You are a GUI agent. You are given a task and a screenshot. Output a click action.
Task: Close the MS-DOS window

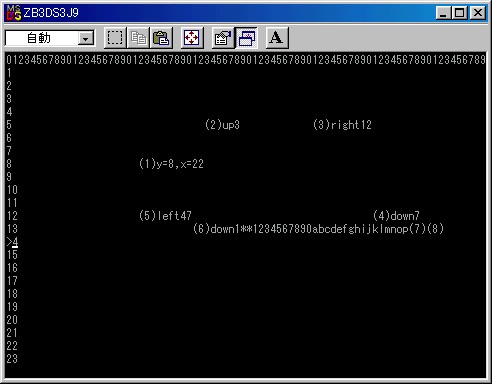pyautogui.click(x=478, y=13)
